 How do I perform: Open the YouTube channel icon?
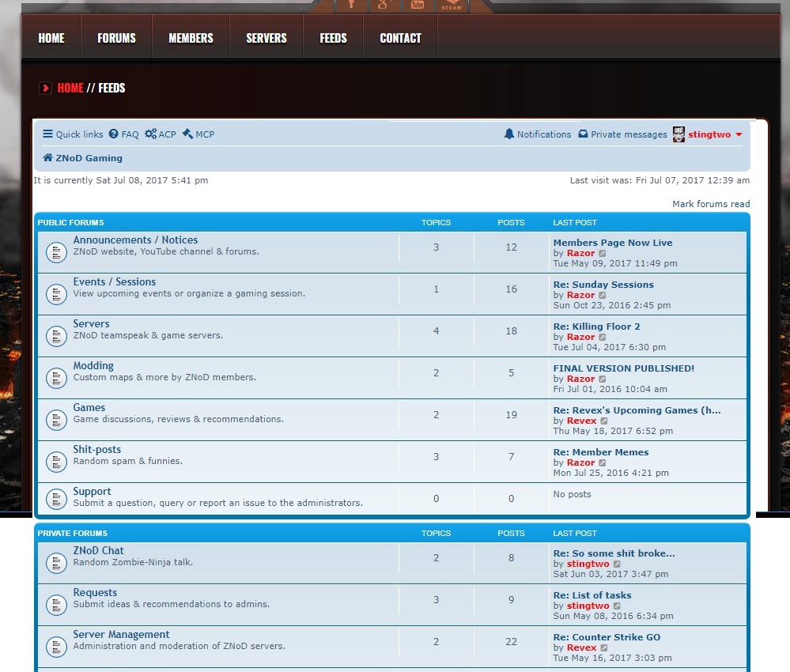(x=417, y=5)
